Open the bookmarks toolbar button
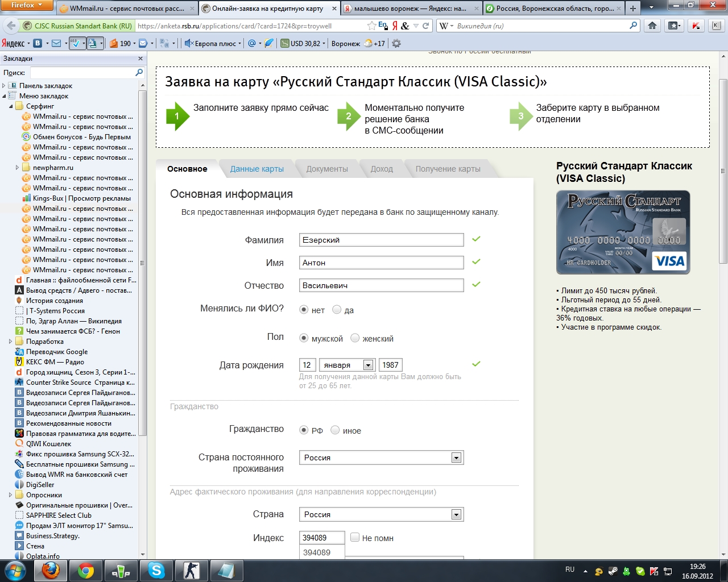Image resolution: width=728 pixels, height=582 pixels. 675,26
